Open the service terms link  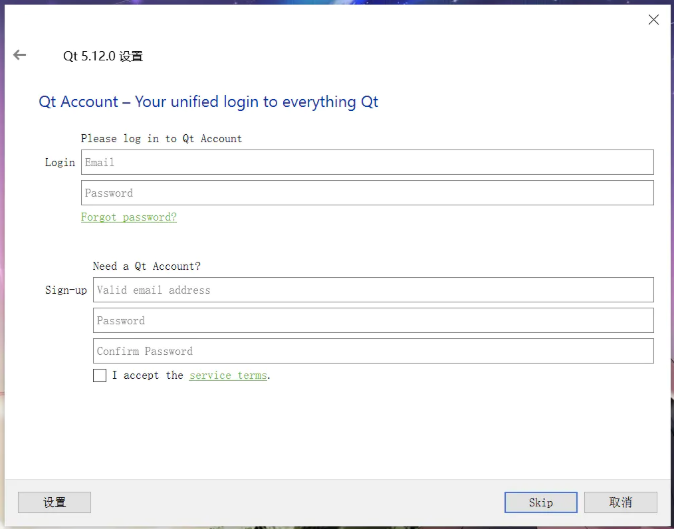228,375
